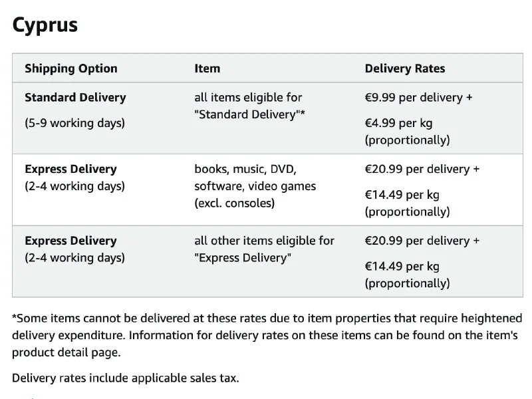Click the Delivery Rates column header
Viewport: 532px width, 399px height.
(405, 68)
